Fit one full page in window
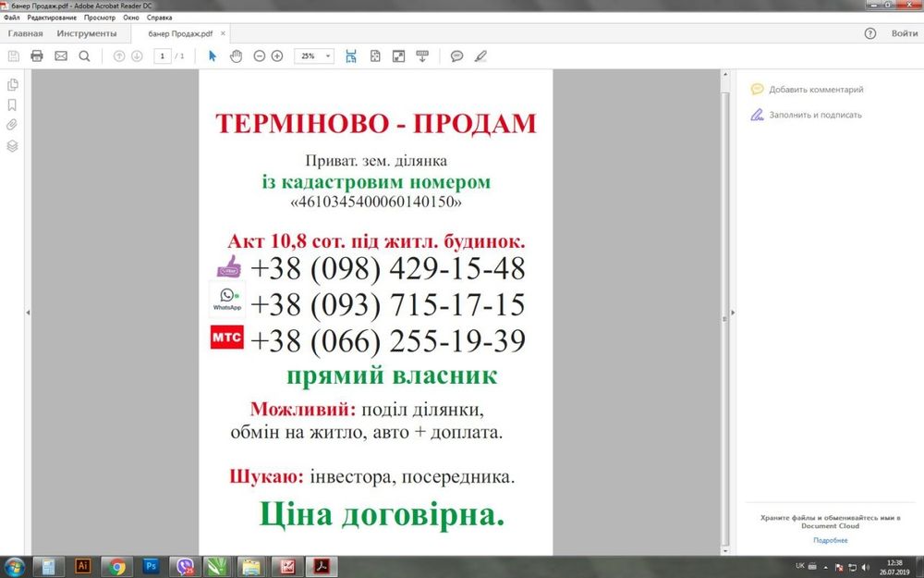Viewport: 924px width, 578px height. pyautogui.click(x=375, y=56)
